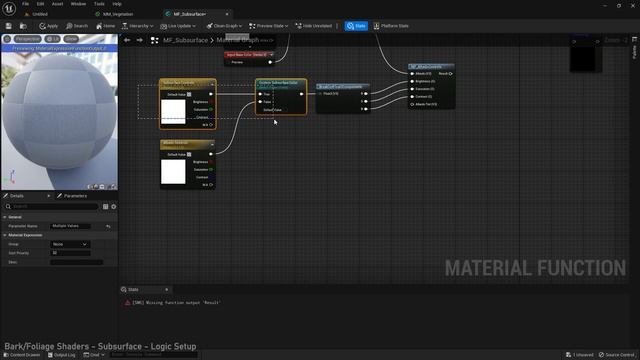Click the Result output pin of the rightmost node
The width and height of the screenshot is (640, 360).
point(451,73)
